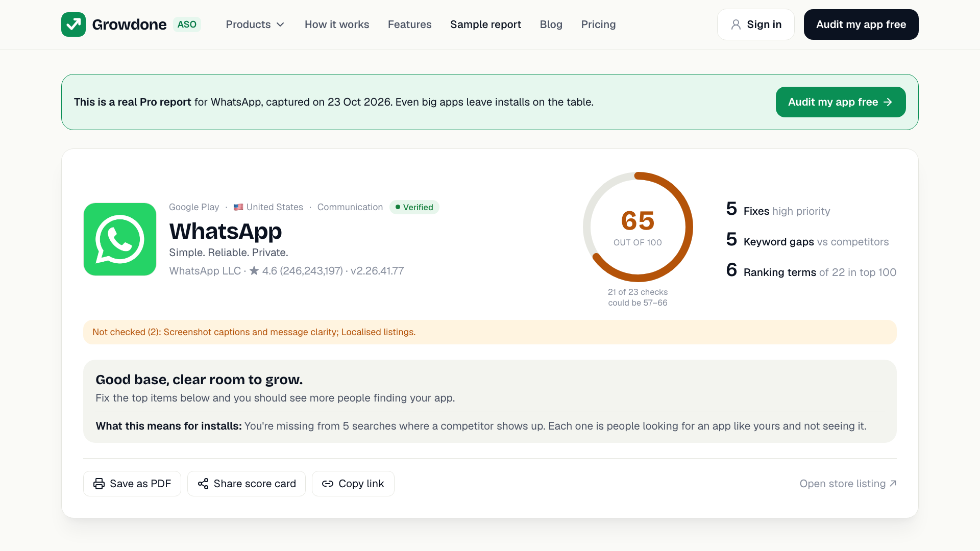The image size is (980, 551).
Task: Click the Sign in button
Action: pyautogui.click(x=756, y=24)
